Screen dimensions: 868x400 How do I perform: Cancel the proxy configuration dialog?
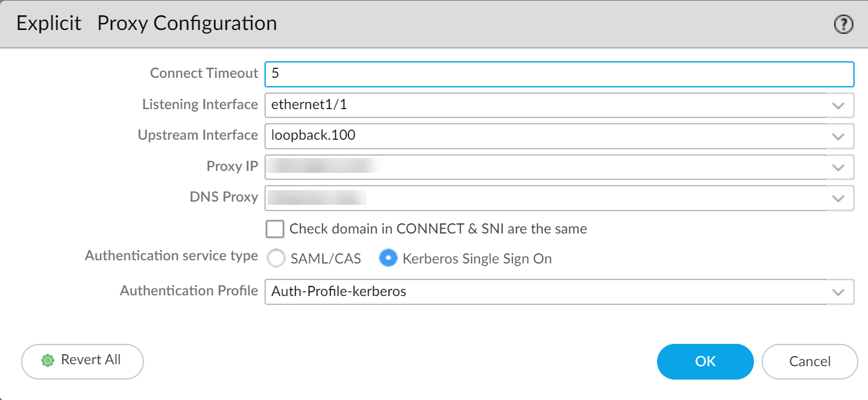coord(809,362)
